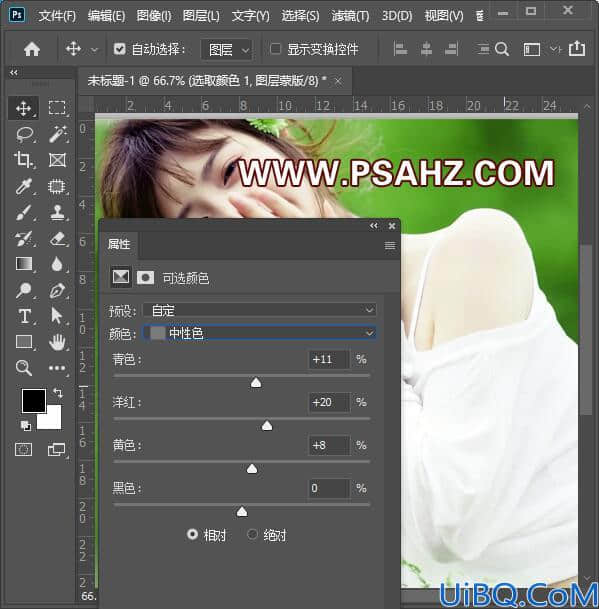This screenshot has height=609, width=599.
Task: Select the Path Selection arrow tool
Action: pos(57,315)
